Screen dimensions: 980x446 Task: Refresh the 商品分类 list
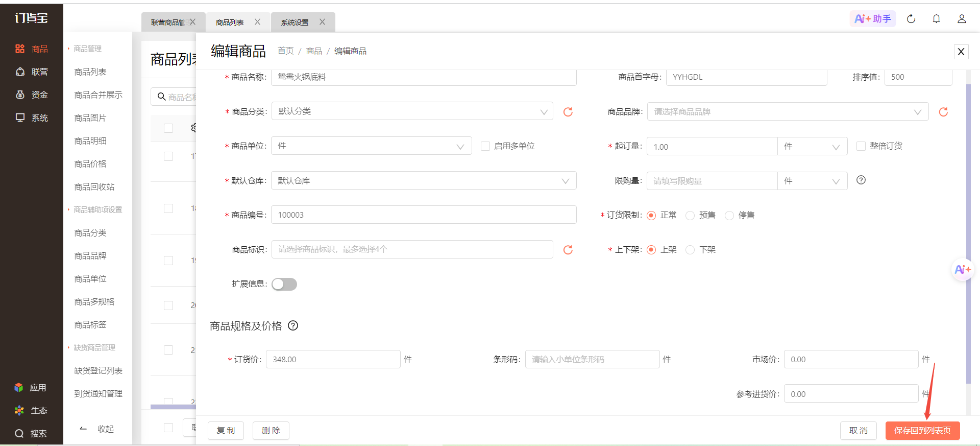[568, 112]
